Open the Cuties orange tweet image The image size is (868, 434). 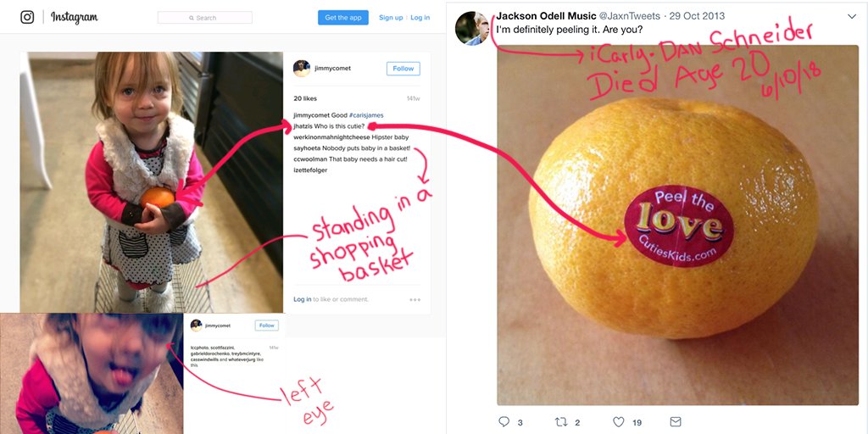click(677, 225)
